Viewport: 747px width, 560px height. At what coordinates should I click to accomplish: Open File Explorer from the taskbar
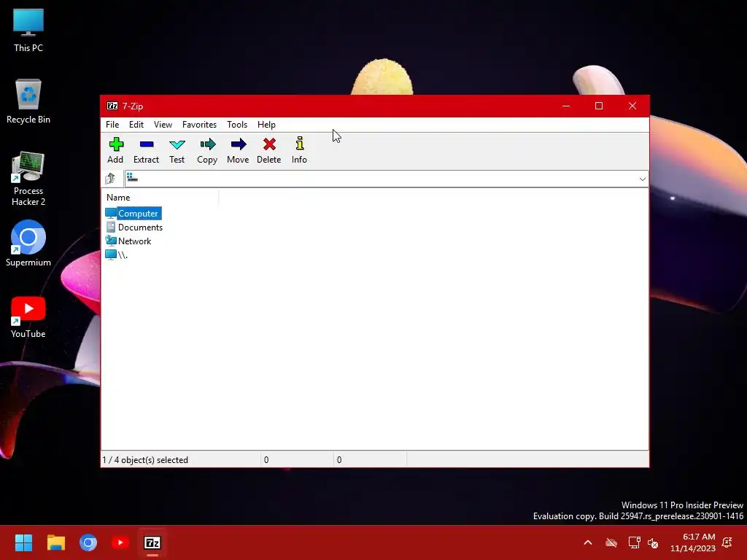pyautogui.click(x=56, y=542)
